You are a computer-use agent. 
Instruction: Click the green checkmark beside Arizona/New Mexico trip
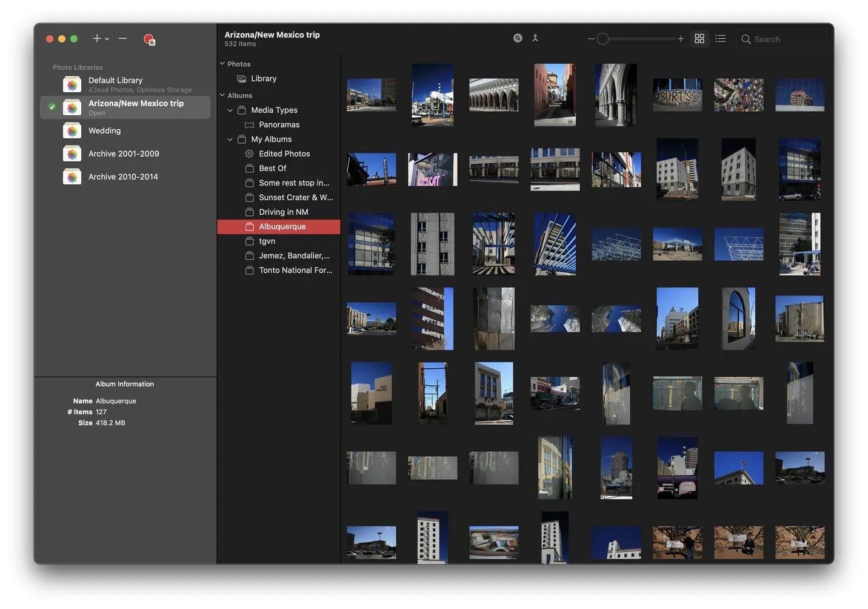[52, 107]
